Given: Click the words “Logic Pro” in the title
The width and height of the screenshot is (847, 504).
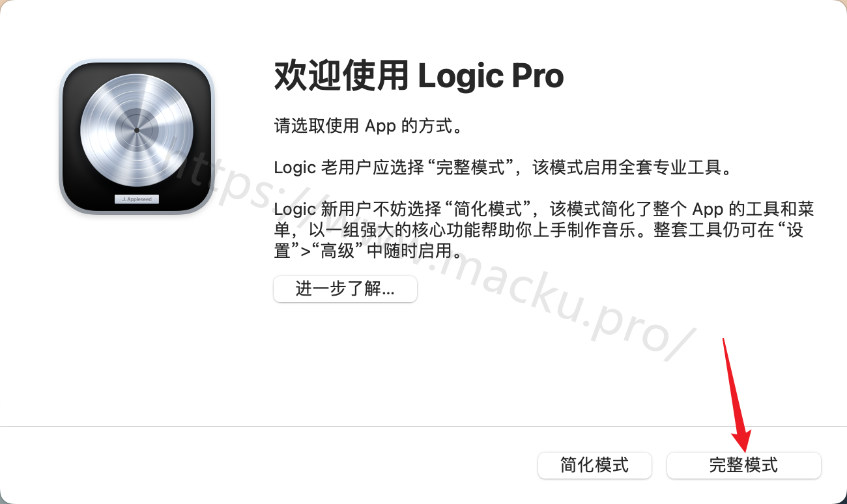Looking at the screenshot, I should (x=491, y=77).
